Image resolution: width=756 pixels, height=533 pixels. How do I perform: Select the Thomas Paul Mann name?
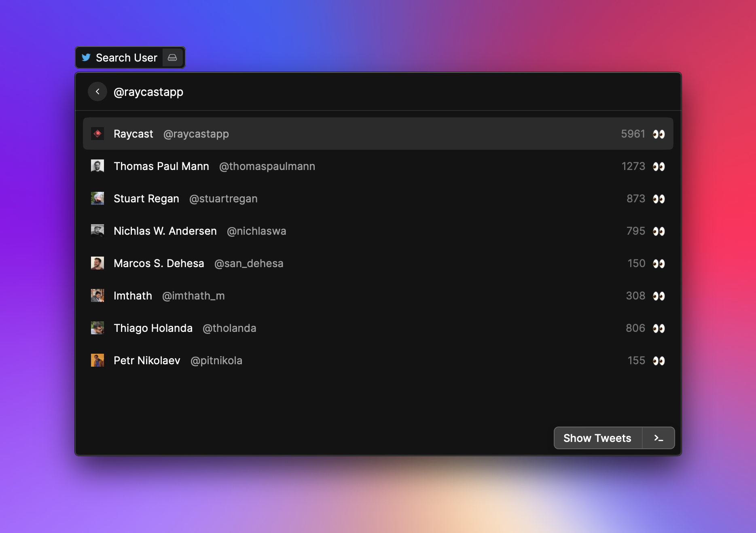(161, 166)
